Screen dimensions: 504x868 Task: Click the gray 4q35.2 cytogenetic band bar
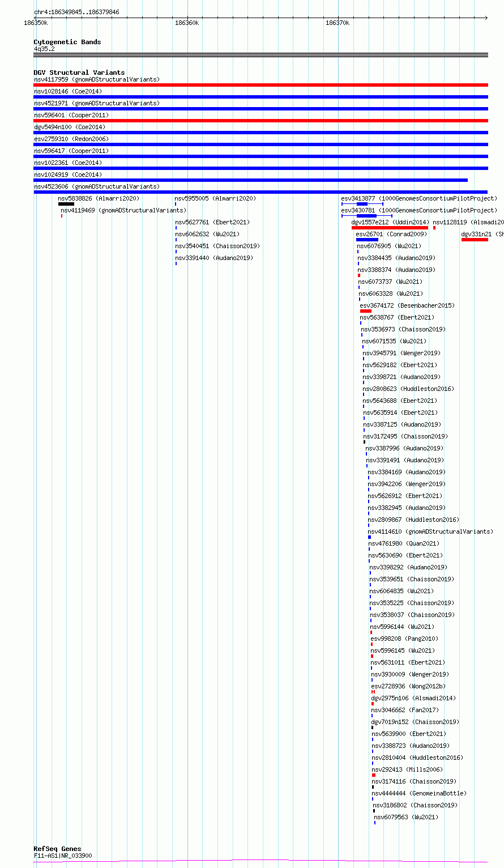[x=260, y=55]
